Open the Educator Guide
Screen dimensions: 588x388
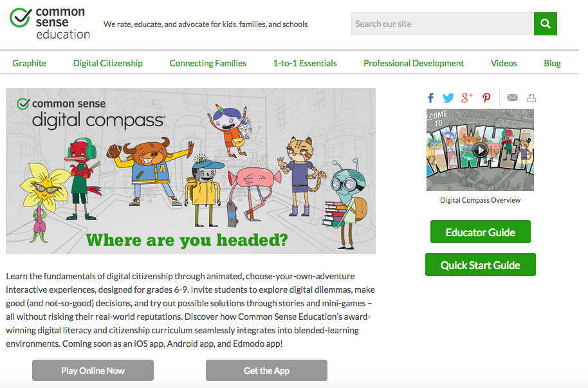(480, 231)
